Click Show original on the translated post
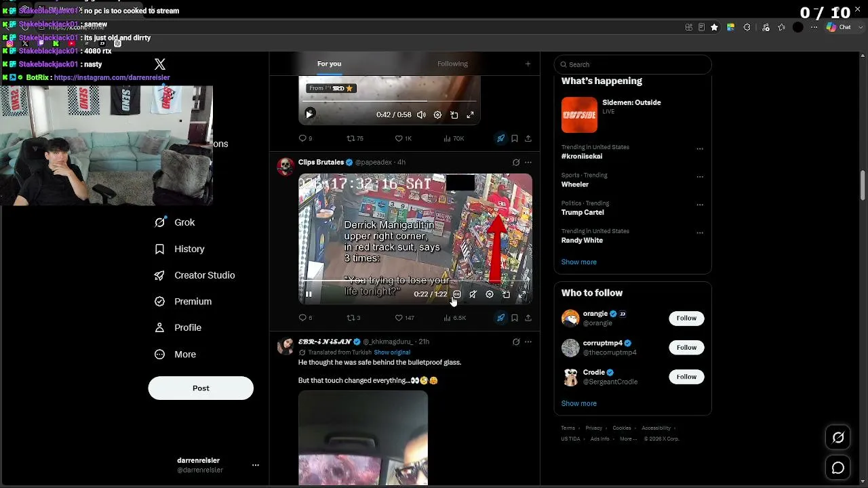This screenshot has height=488, width=868. [x=392, y=352]
